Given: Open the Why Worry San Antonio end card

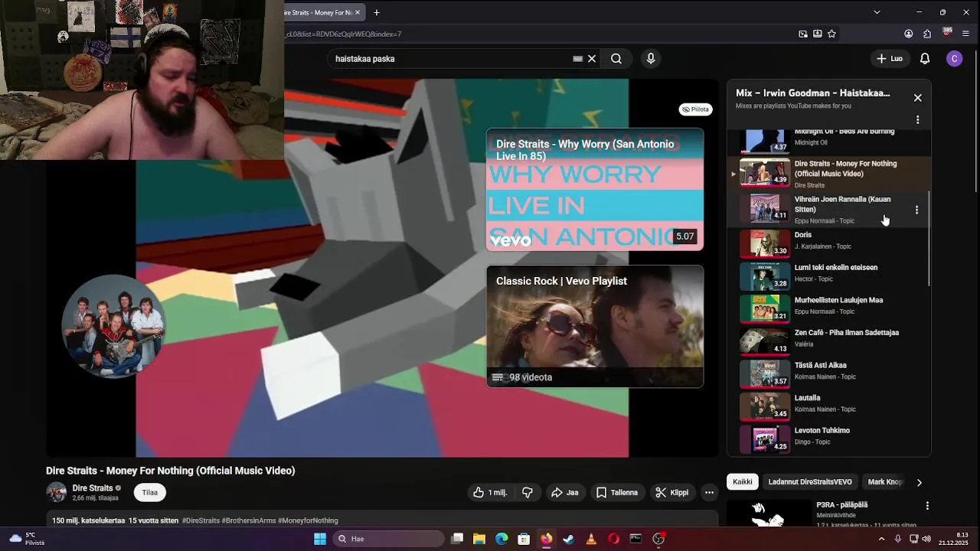Looking at the screenshot, I should [595, 190].
